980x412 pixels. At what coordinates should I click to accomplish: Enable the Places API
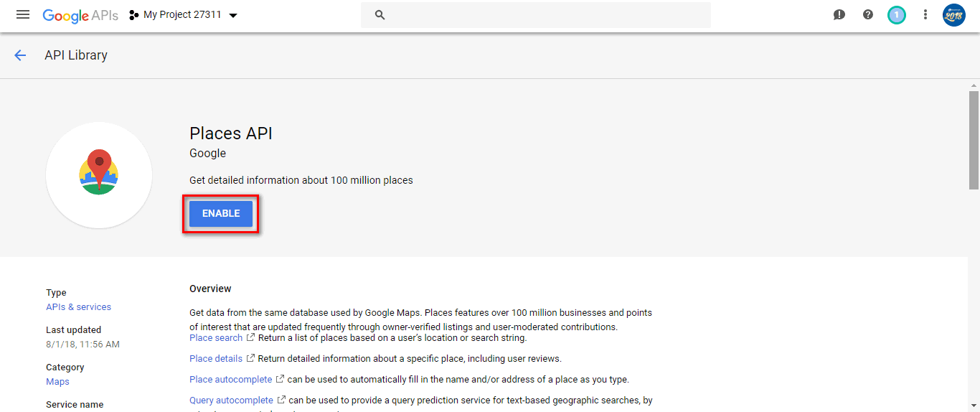221,213
